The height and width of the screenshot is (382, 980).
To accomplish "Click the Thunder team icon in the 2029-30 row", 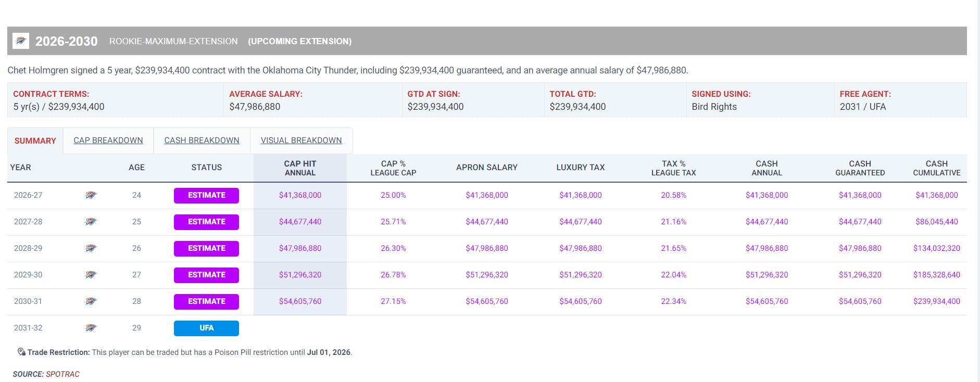I will [x=91, y=275].
